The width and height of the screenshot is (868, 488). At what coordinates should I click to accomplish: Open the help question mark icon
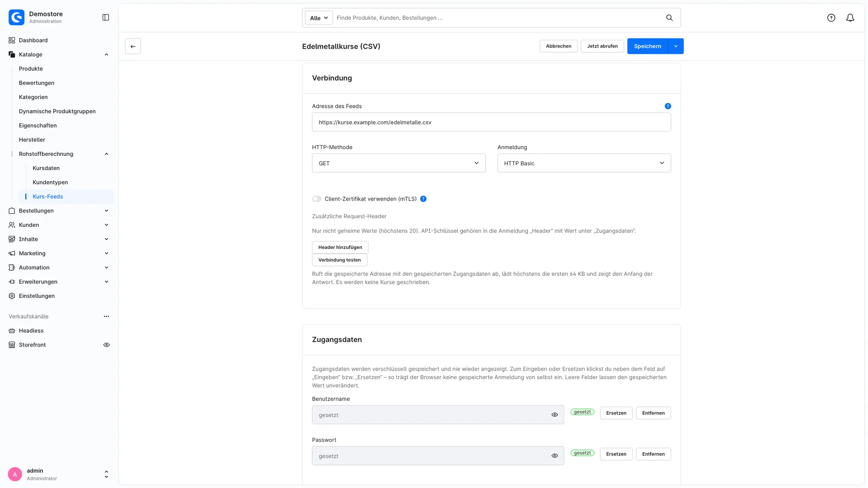pyautogui.click(x=831, y=18)
